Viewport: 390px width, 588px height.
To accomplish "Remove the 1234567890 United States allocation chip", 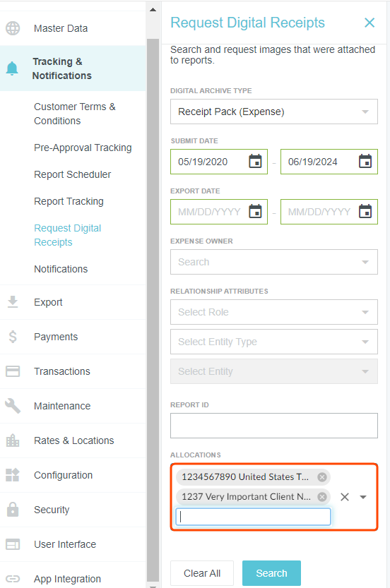I will tap(322, 477).
